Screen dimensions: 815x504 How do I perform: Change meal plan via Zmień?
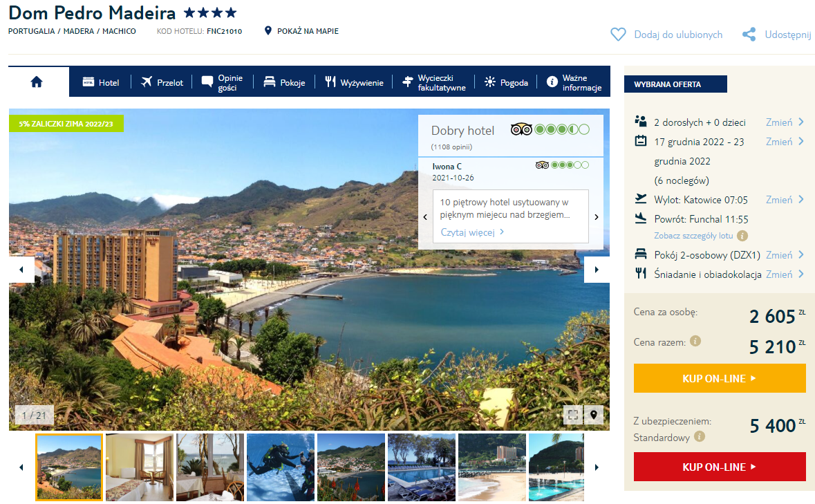(x=785, y=274)
